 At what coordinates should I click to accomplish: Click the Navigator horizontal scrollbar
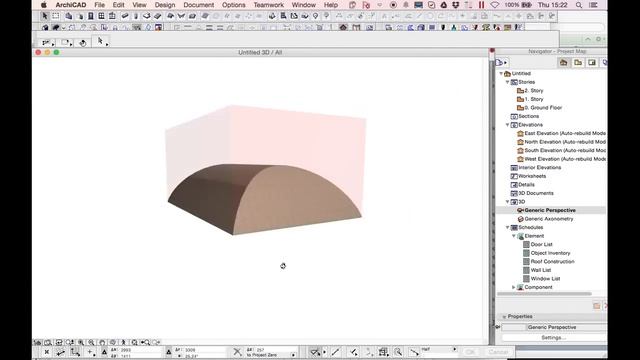click(544, 293)
